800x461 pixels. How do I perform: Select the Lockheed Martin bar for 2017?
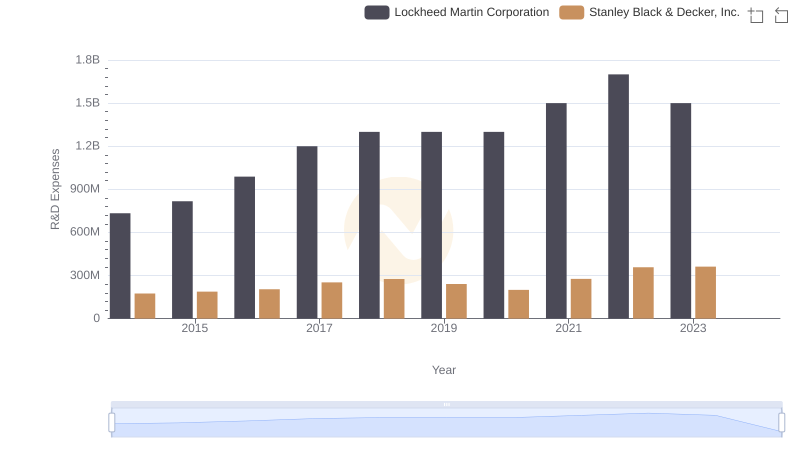point(307,232)
